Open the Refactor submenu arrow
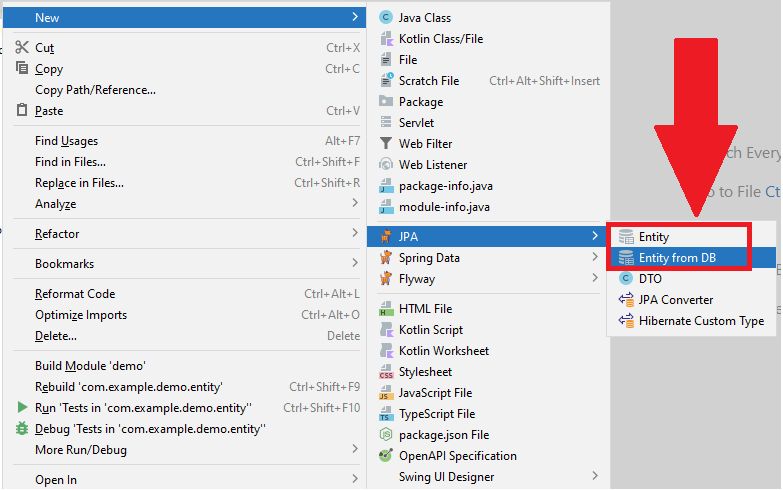 (x=355, y=234)
